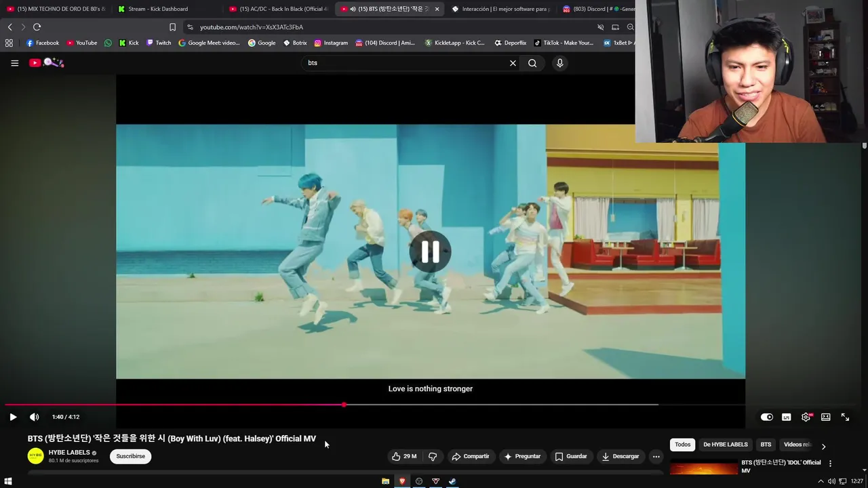Click the pause overlay on the video

(430, 251)
